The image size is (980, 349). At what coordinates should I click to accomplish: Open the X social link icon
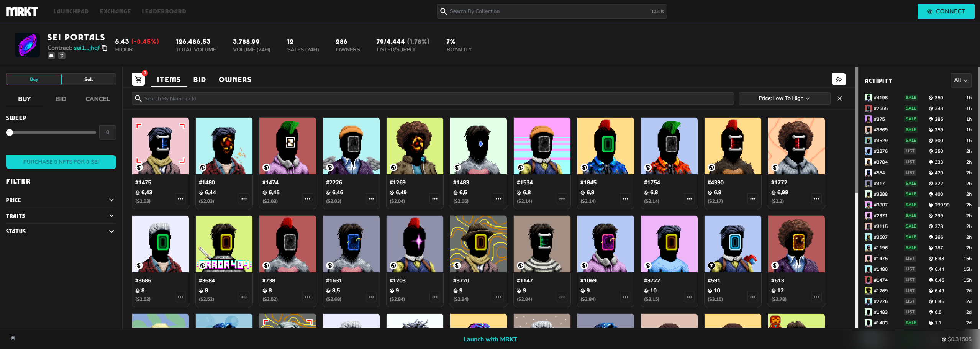(x=62, y=56)
